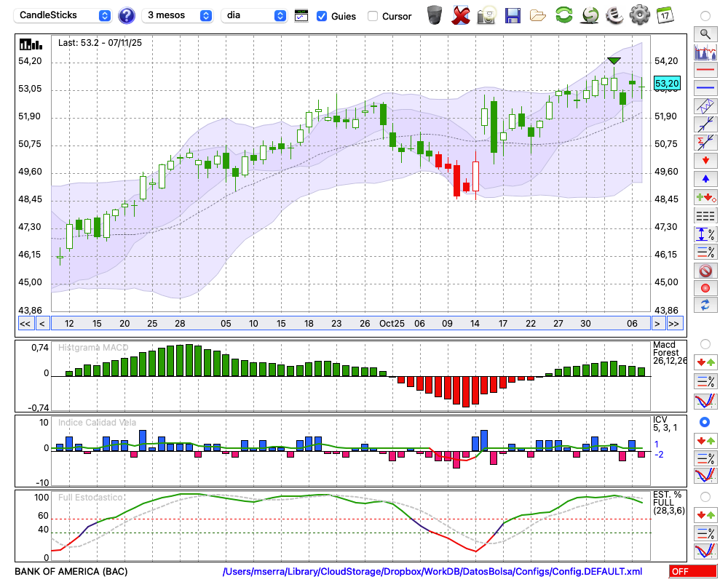
Task: Click the euro currency icon
Action: point(614,15)
